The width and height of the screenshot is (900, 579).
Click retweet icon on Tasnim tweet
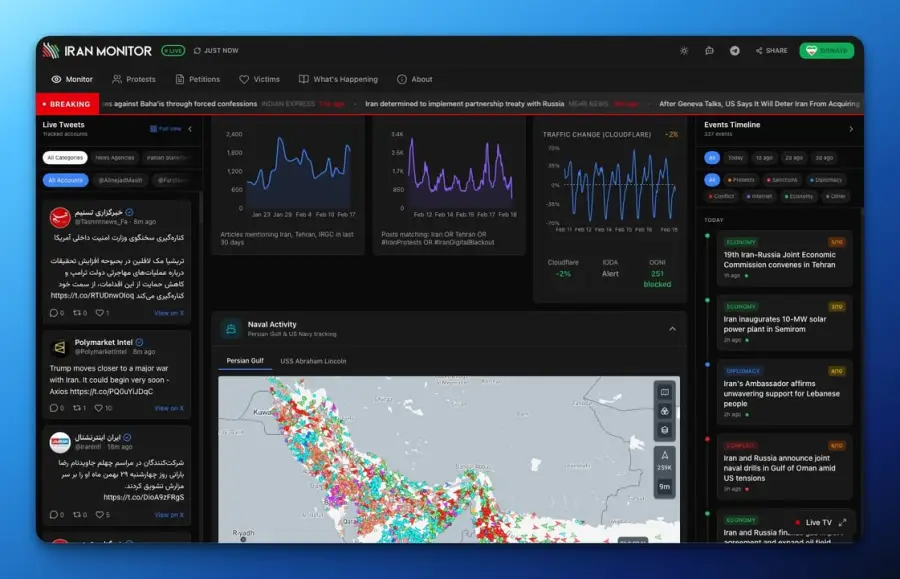click(77, 313)
